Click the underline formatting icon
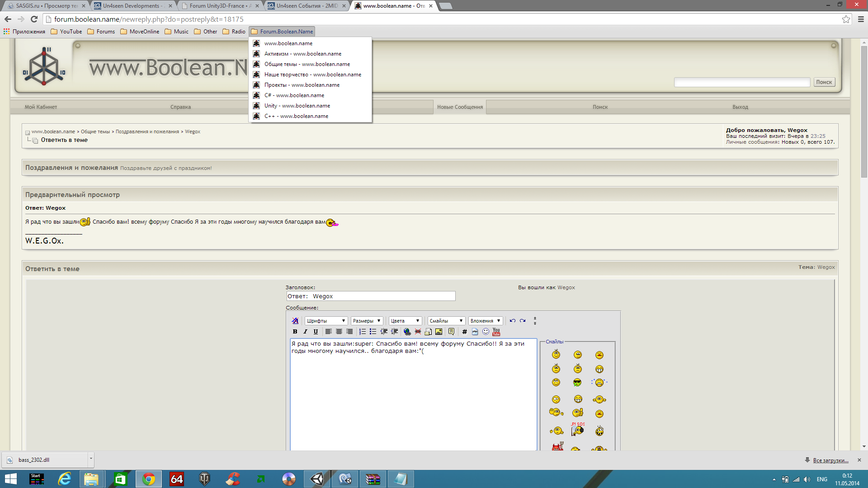The image size is (868, 488). click(316, 332)
